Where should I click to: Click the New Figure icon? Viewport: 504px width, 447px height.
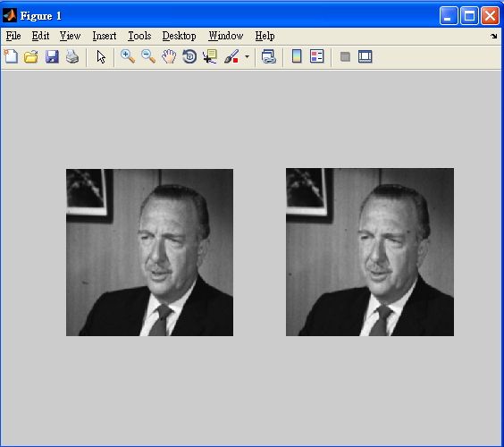(11, 56)
